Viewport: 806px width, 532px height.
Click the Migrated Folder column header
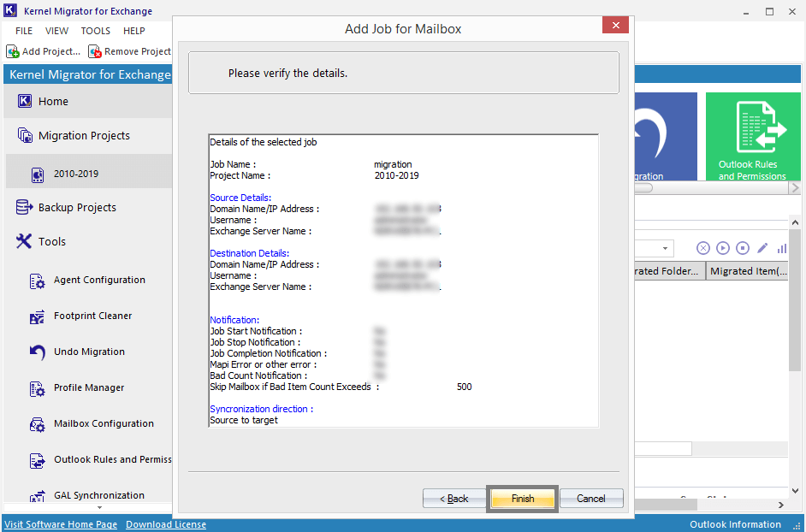click(668, 271)
